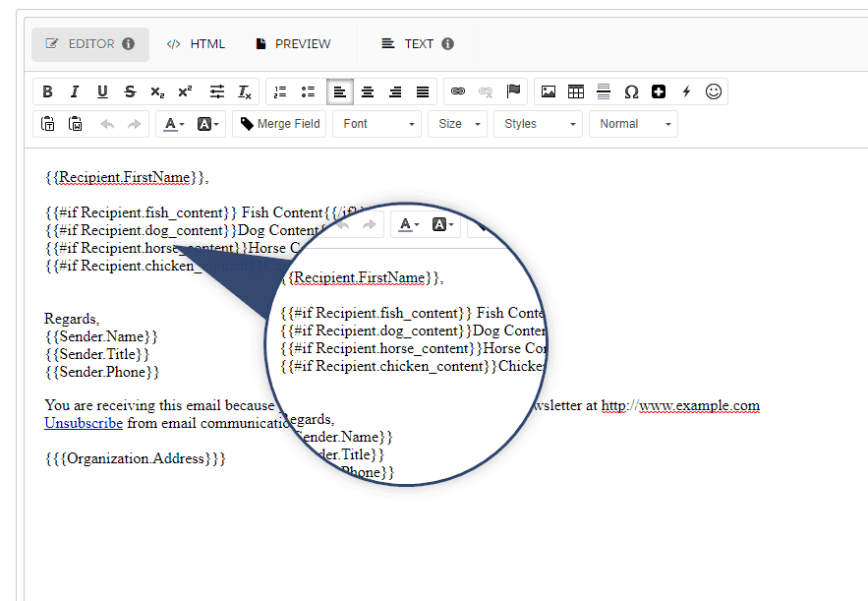Open the Styles dropdown
The height and width of the screenshot is (601, 868).
tap(538, 124)
